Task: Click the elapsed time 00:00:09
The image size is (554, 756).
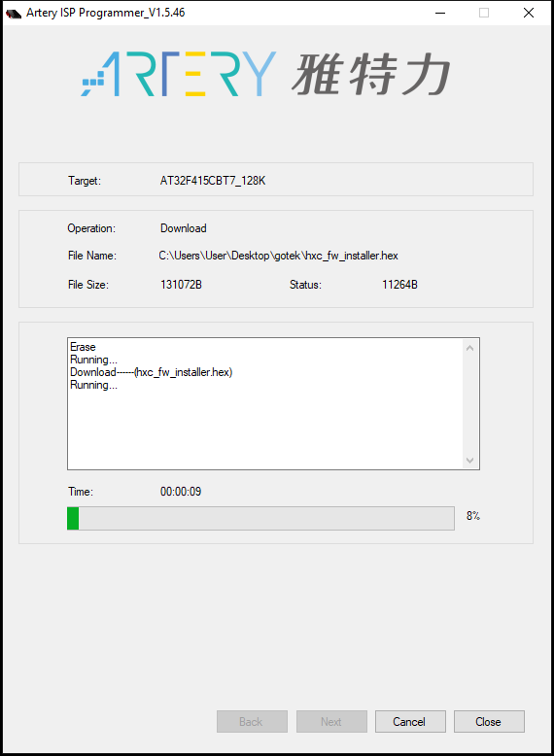Action: pyautogui.click(x=181, y=492)
